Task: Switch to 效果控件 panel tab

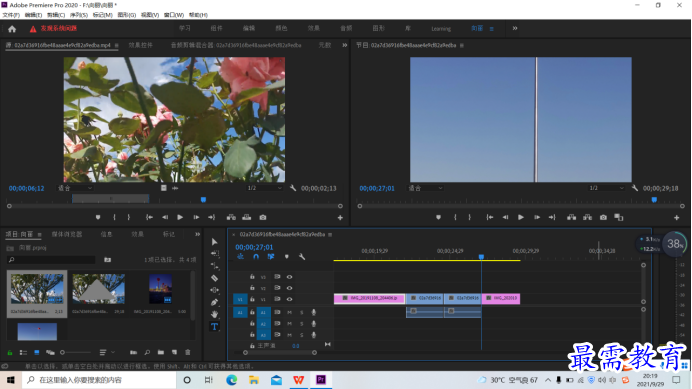Action: [140, 45]
